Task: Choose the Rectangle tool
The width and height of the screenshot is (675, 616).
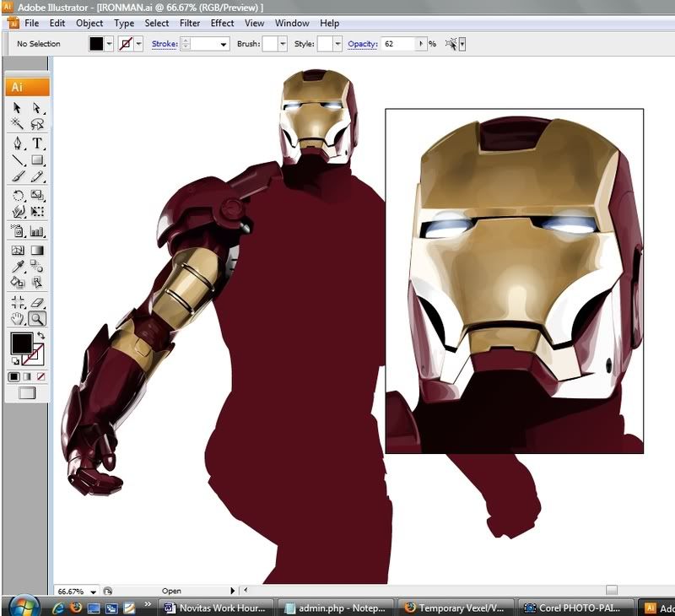Action: (x=37, y=159)
